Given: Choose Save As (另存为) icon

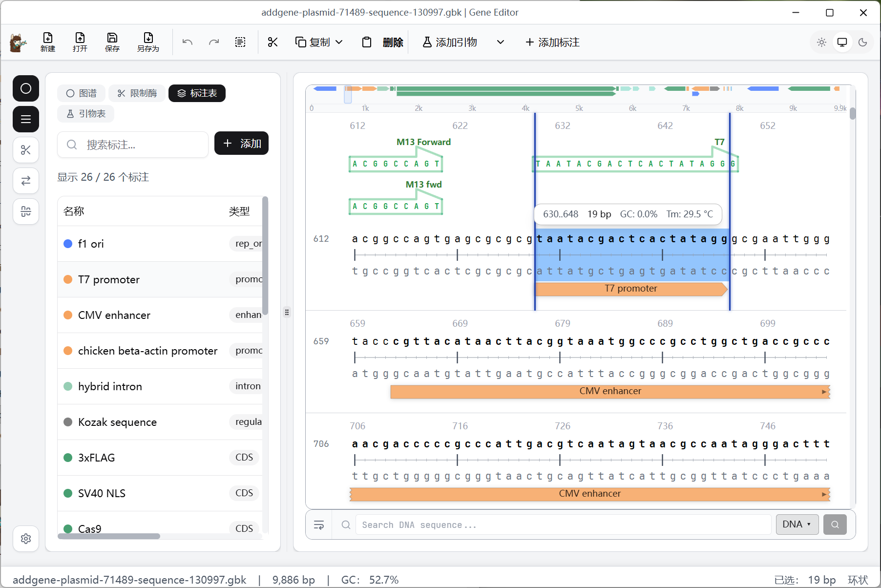Looking at the screenshot, I should 148,42.
